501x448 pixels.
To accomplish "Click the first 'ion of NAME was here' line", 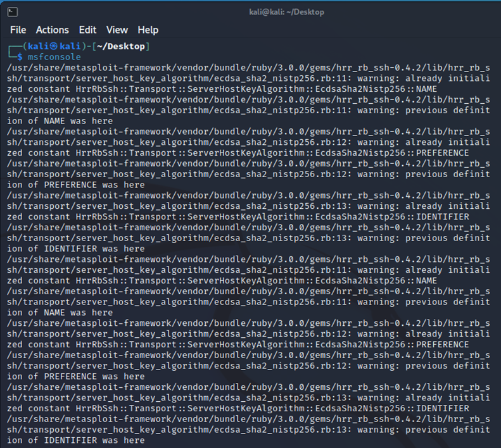I will (60, 121).
